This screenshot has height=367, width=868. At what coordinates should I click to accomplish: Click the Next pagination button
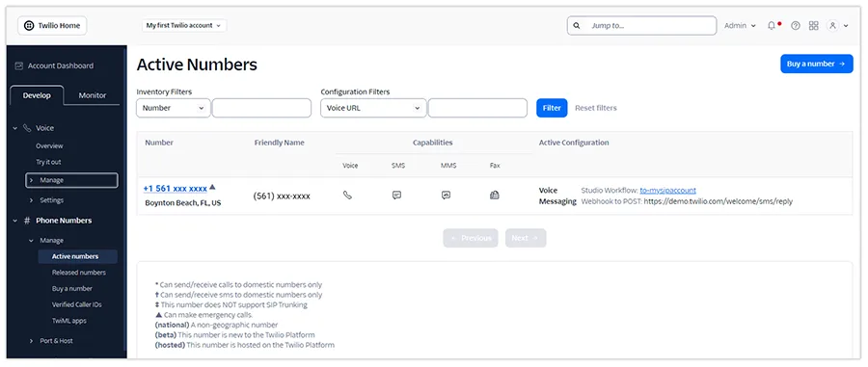(x=526, y=238)
